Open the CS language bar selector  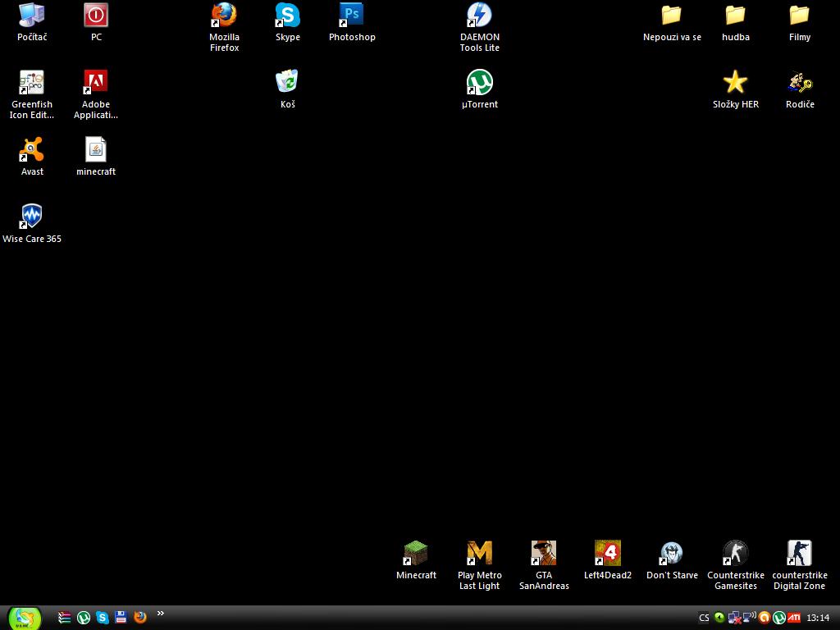click(704, 618)
